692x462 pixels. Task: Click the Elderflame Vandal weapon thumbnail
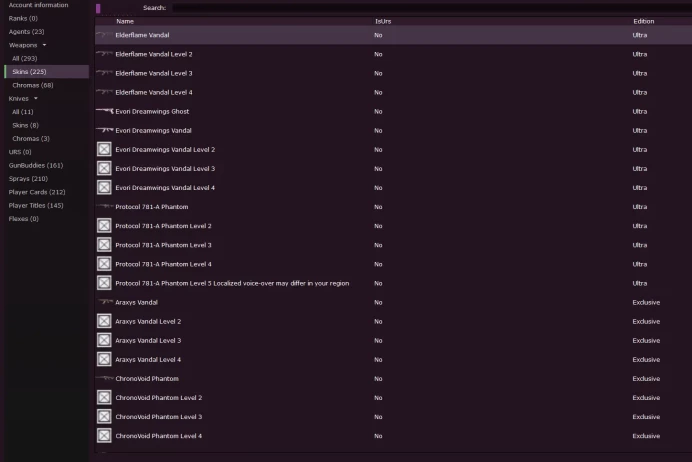click(105, 35)
